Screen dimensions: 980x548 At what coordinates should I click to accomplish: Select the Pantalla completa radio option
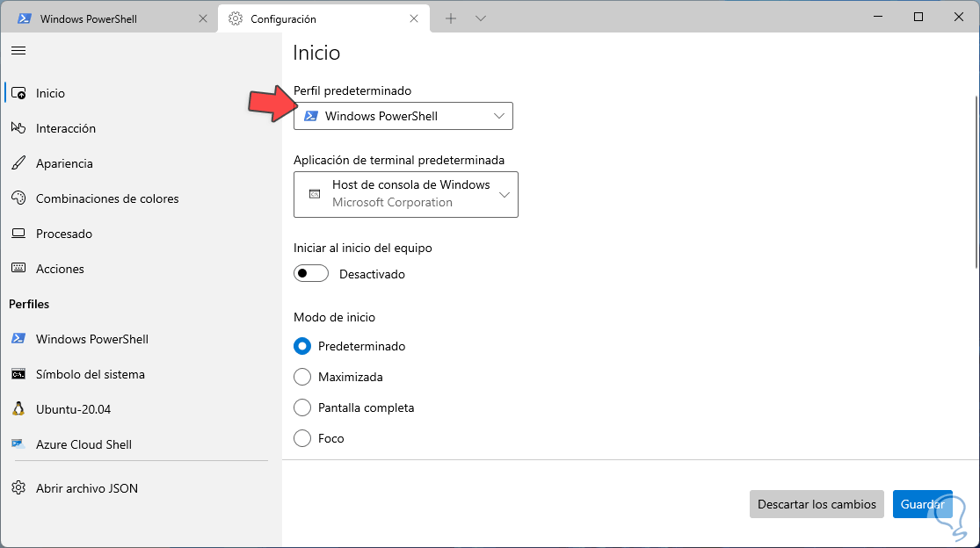pos(302,407)
